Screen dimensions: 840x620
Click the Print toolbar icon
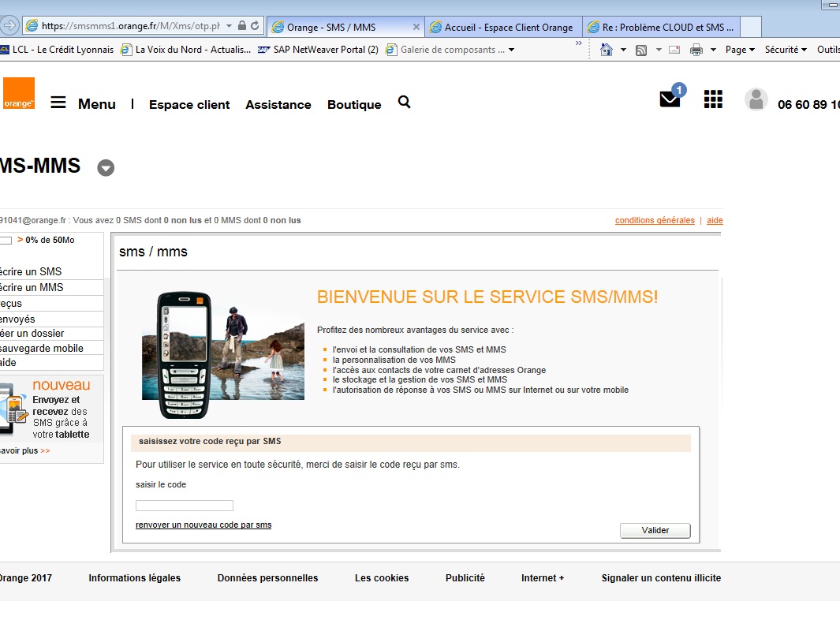(696, 50)
